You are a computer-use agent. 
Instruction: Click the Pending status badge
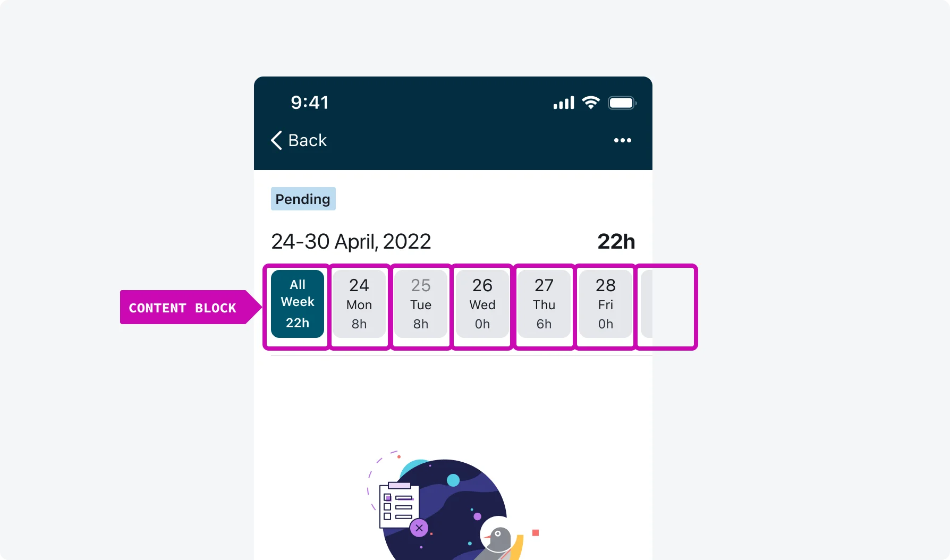(x=303, y=199)
